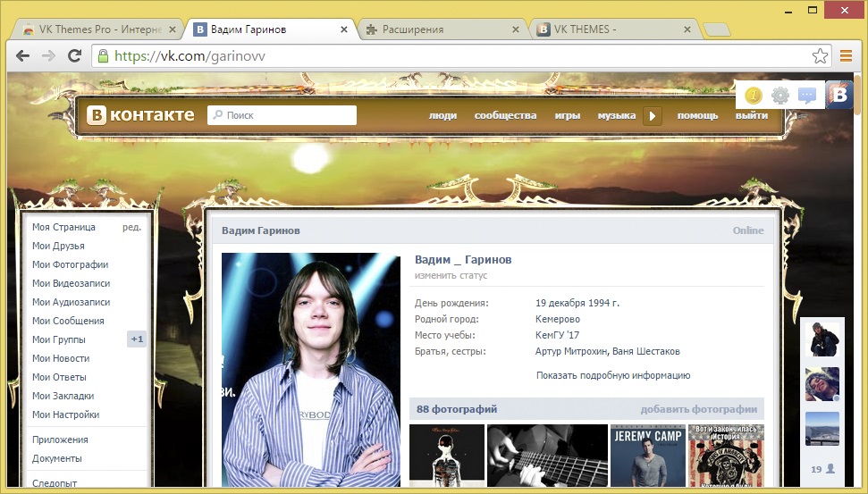Open Мои Фотографии in the sidebar
The height and width of the screenshot is (494, 868).
coord(71,264)
